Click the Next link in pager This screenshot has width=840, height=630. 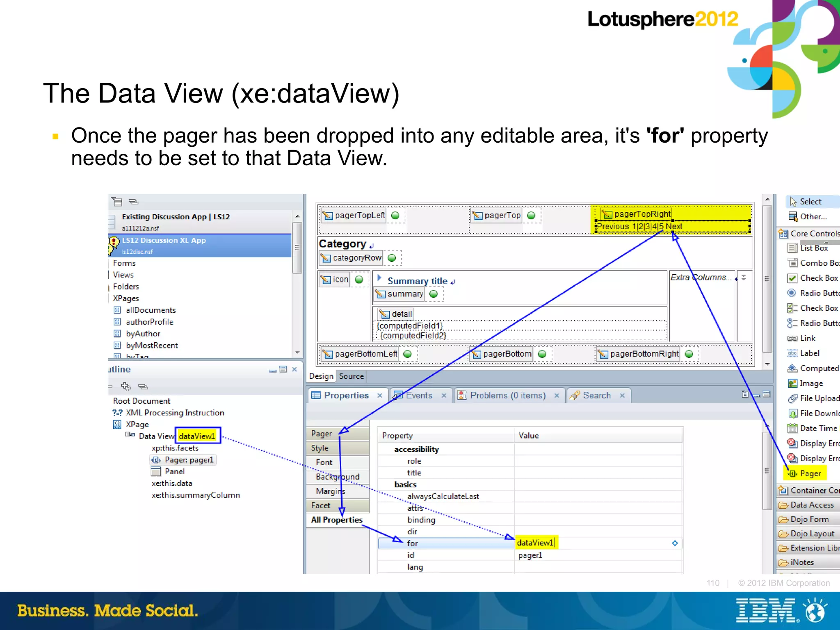674,226
